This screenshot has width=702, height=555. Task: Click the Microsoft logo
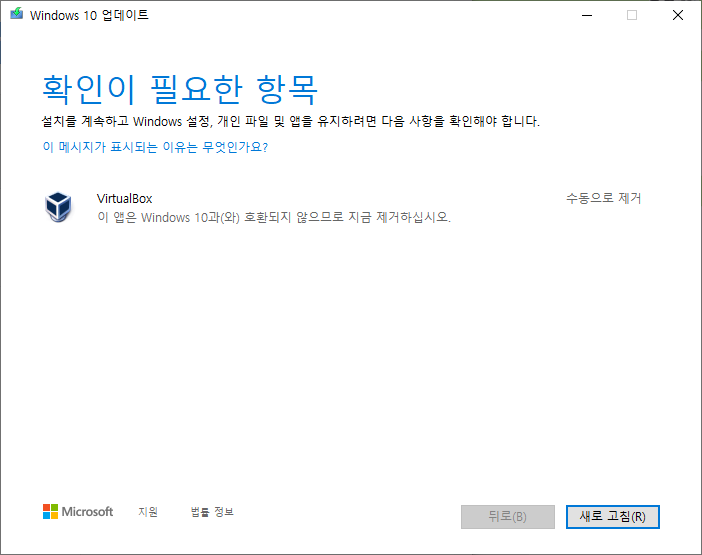pos(78,512)
